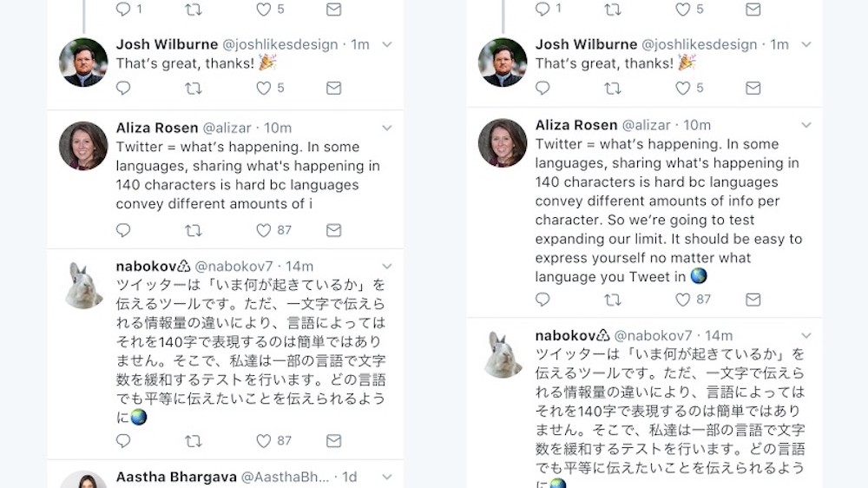This screenshot has width=868, height=488.
Task: Like Josh Wilburne's tweet in right feed
Action: [683, 89]
